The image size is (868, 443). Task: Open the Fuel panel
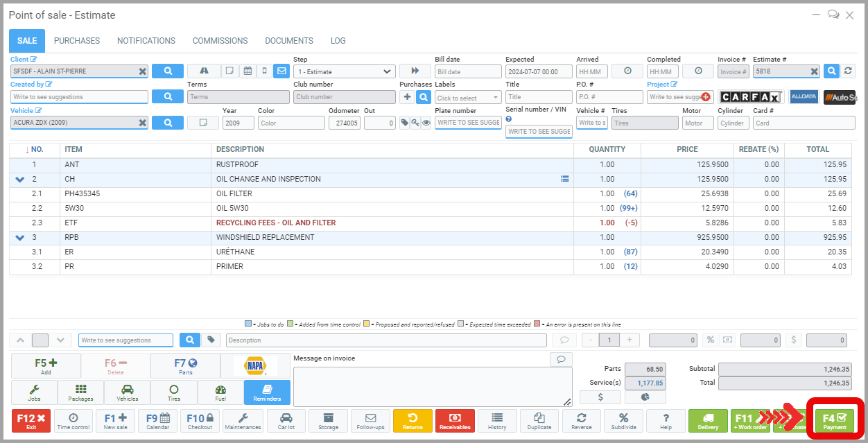tap(220, 392)
